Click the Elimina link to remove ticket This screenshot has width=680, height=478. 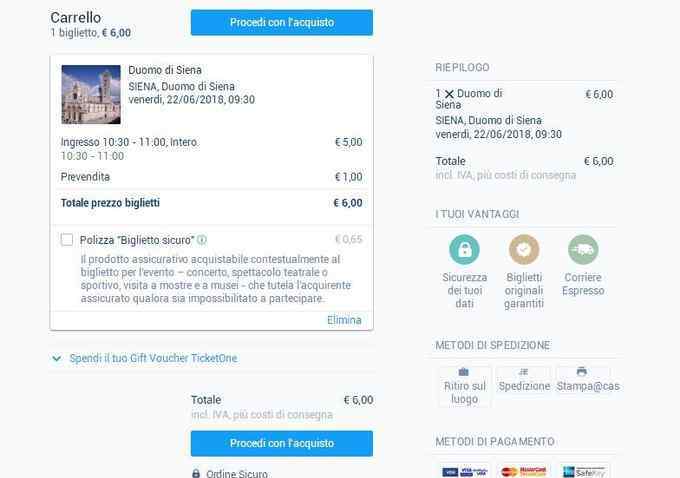344,320
